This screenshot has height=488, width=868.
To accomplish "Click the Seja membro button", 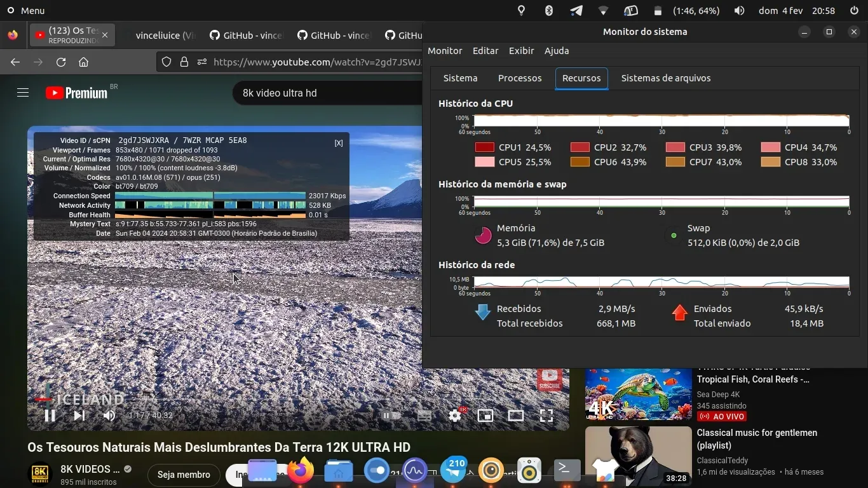I will coord(184,475).
